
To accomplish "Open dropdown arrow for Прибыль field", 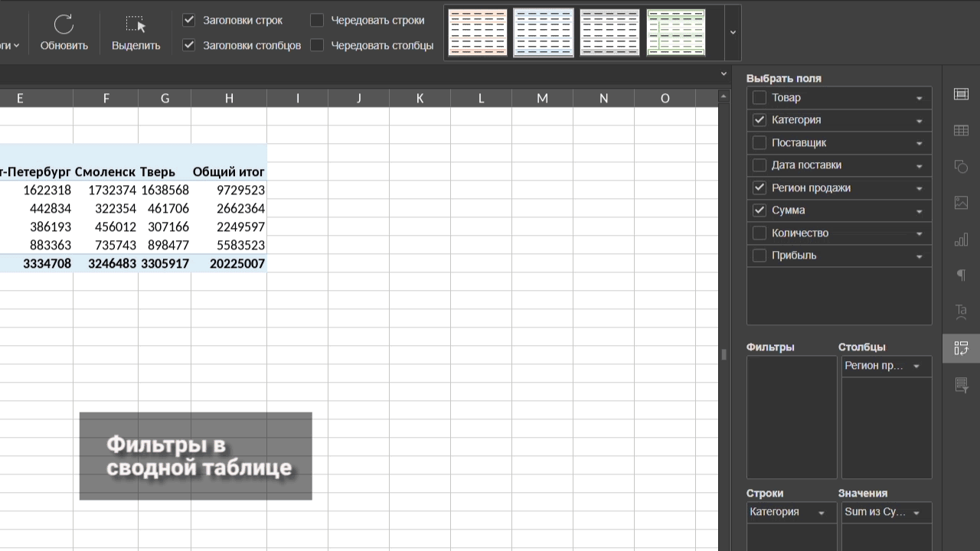I will [x=920, y=256].
